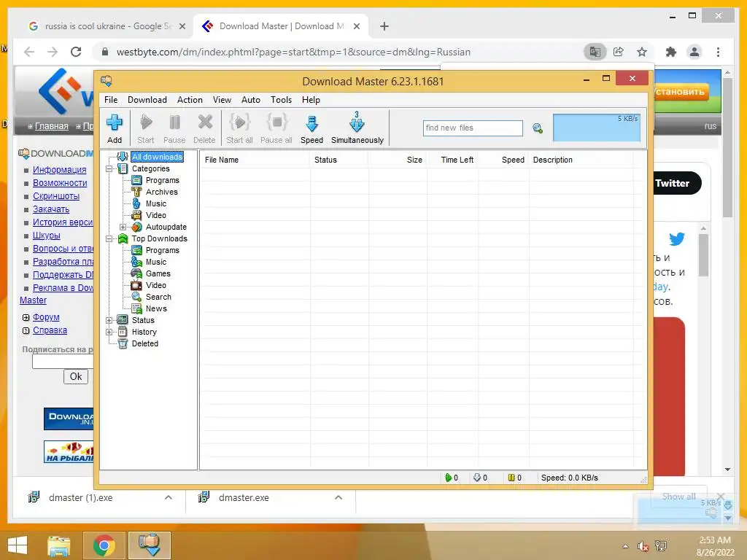Open options arrow for dmaster (1).exe download
Image resolution: width=747 pixels, height=560 pixels.
click(169, 497)
